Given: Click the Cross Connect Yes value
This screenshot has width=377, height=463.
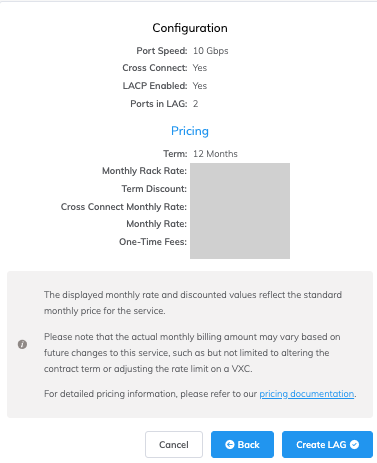Looking at the screenshot, I should [200, 68].
